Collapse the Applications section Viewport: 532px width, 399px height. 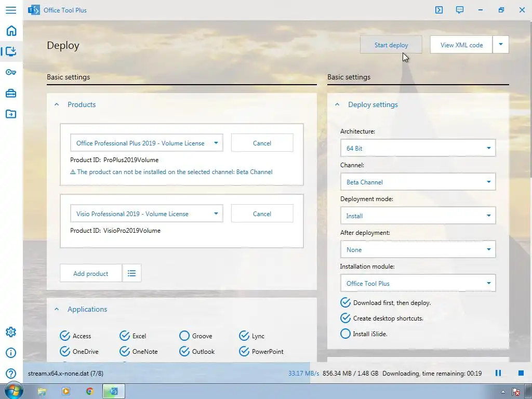(57, 309)
